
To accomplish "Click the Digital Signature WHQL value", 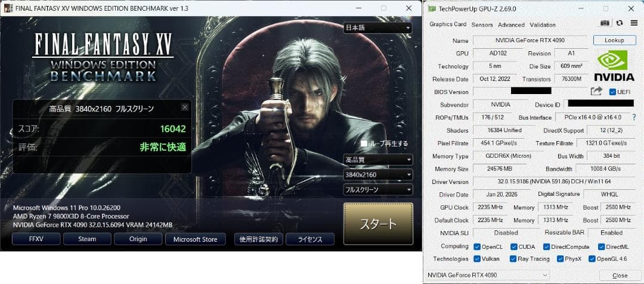I will 609,194.
